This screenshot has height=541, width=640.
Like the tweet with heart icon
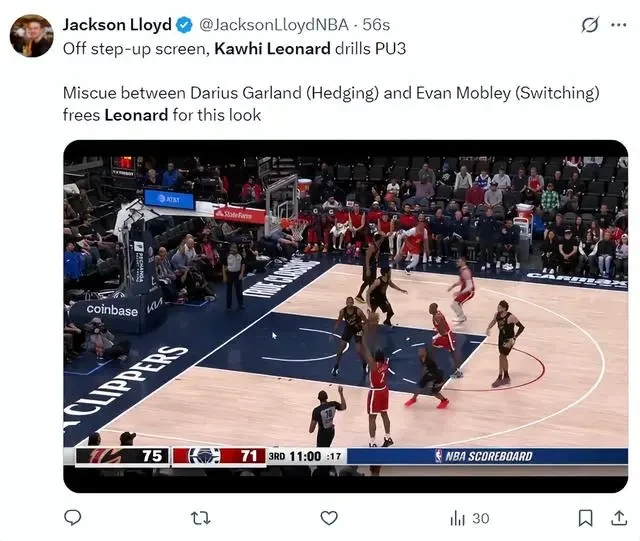tap(329, 518)
